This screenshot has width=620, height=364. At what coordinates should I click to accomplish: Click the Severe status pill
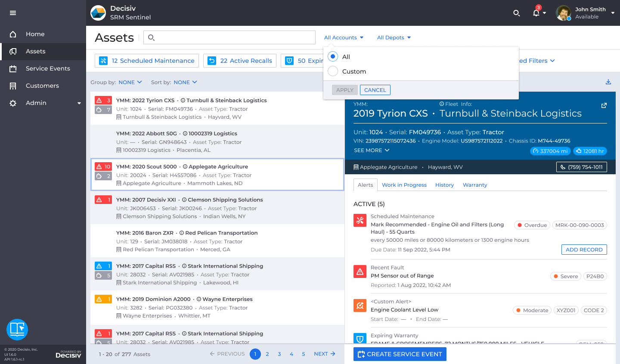[566, 276]
